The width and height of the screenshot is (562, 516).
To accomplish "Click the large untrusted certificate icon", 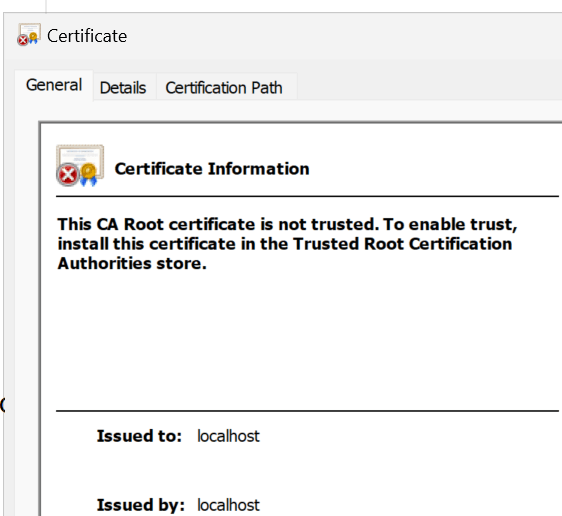I will 80,166.
